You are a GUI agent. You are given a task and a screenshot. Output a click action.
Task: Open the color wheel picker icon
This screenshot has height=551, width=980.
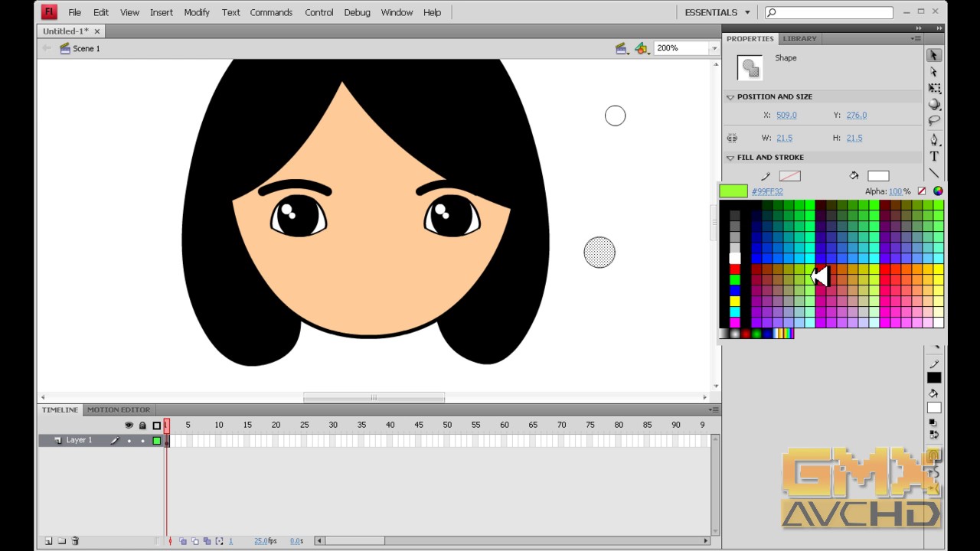(x=938, y=191)
